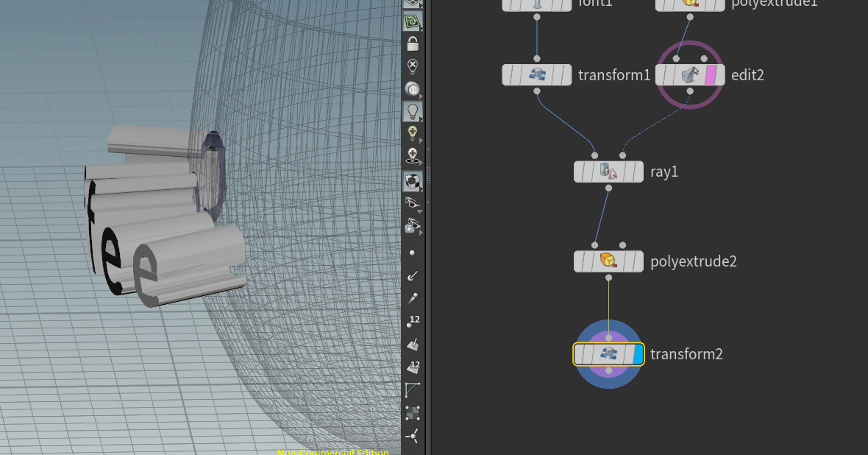Select the ray1 node by its name

(664, 172)
